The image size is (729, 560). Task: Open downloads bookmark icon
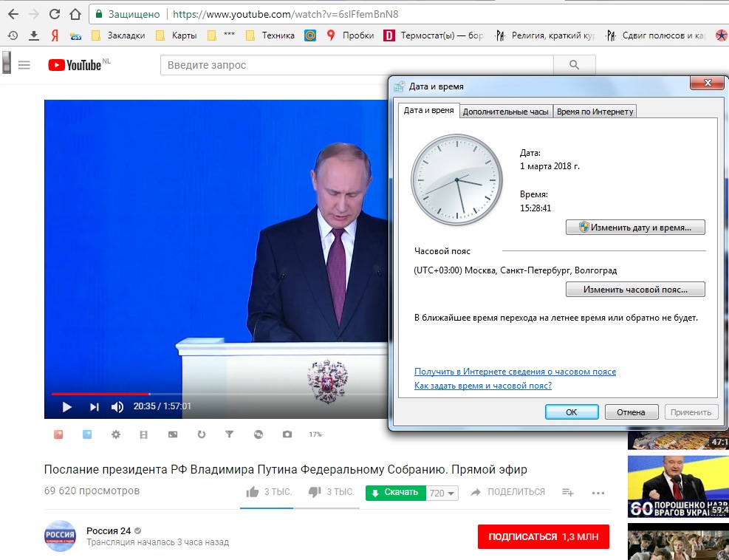33,35
